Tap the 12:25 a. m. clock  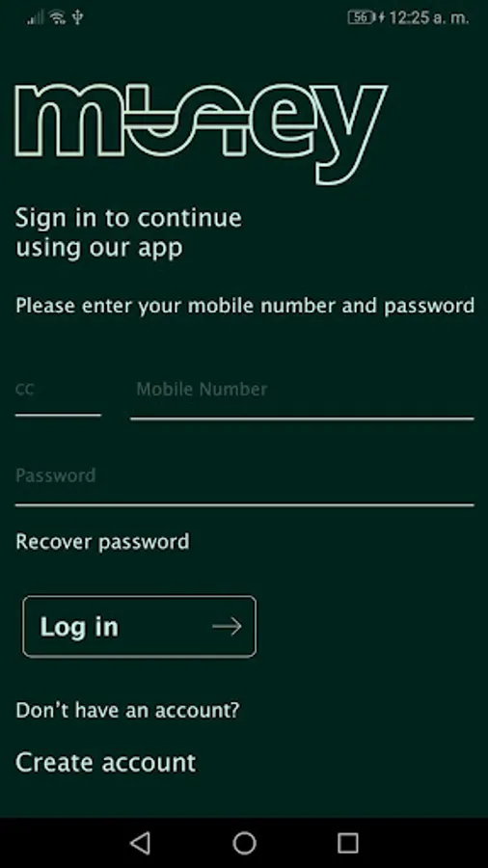429,17
